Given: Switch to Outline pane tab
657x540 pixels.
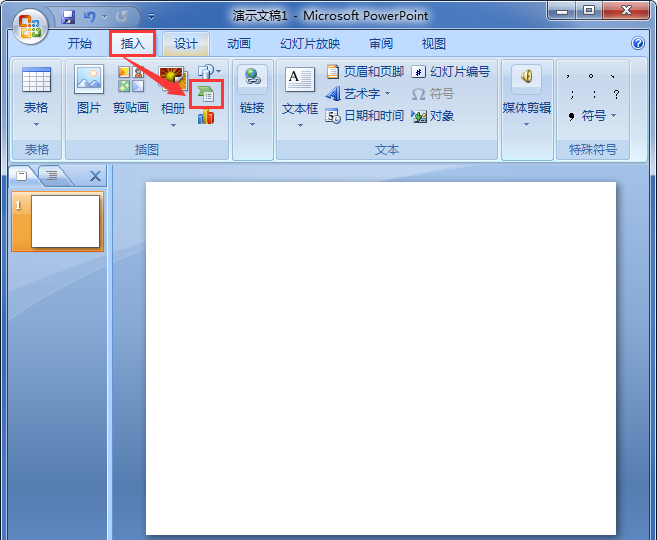Looking at the screenshot, I should (x=52, y=176).
